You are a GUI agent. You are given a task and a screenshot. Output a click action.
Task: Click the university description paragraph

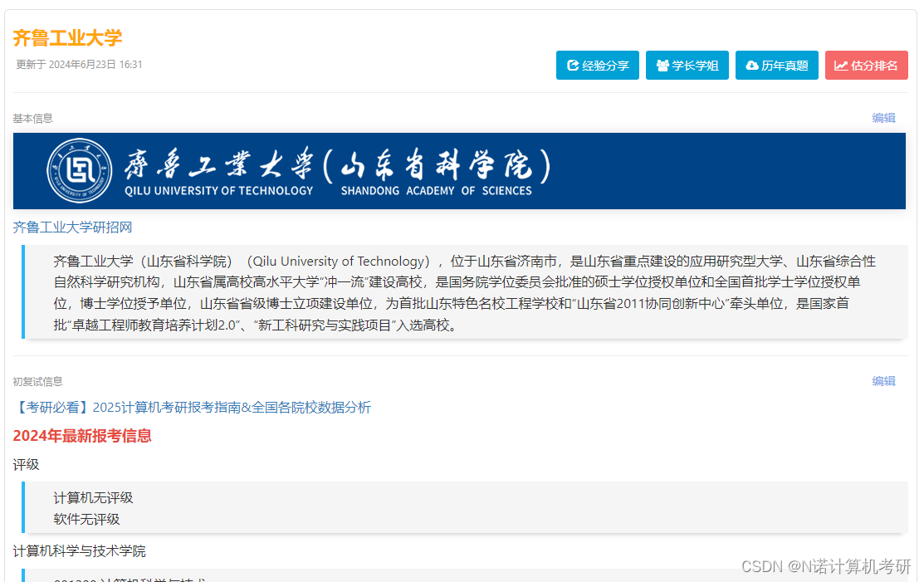click(x=466, y=293)
